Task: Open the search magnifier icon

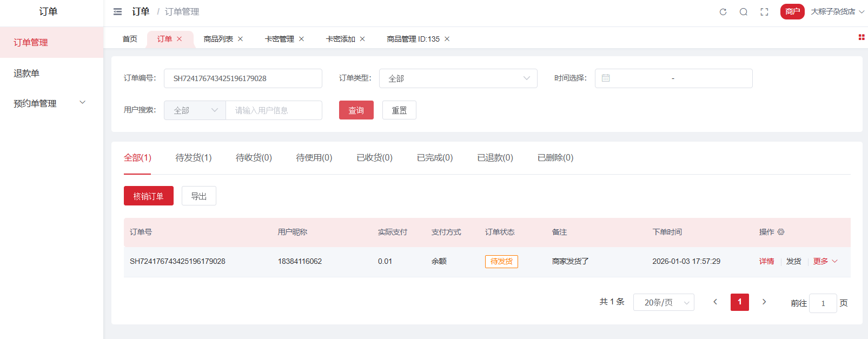Action: (x=744, y=12)
